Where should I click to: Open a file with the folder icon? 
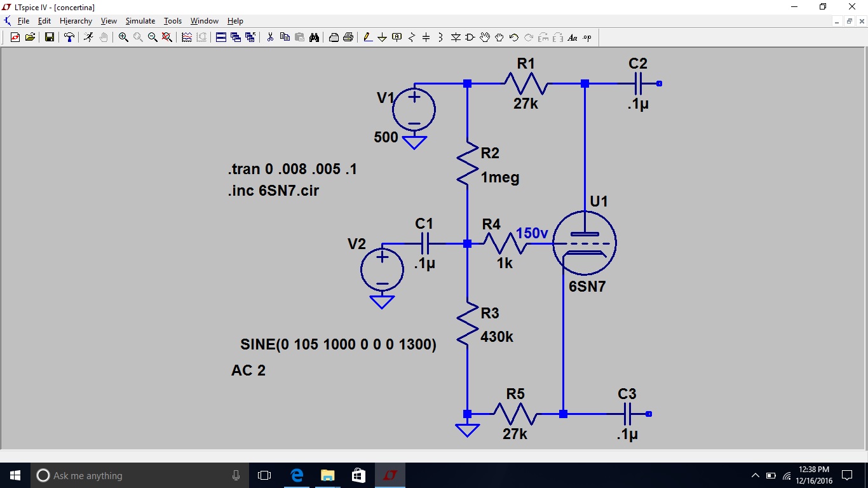30,37
